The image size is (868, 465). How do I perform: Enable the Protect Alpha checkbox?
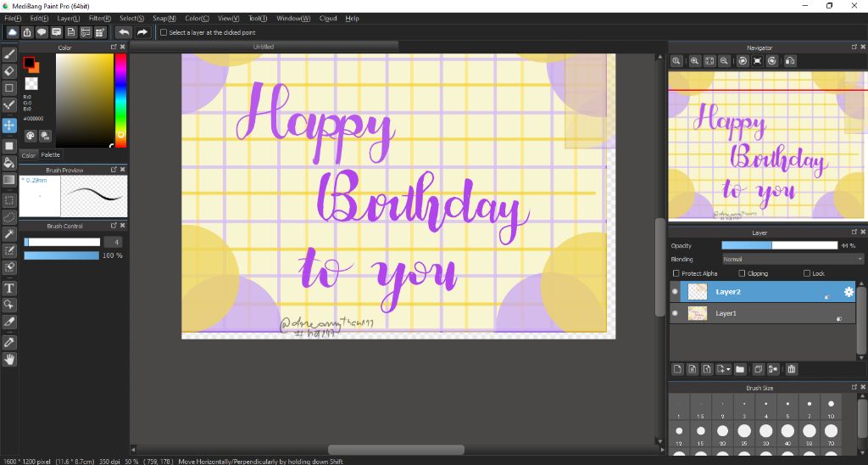point(676,273)
